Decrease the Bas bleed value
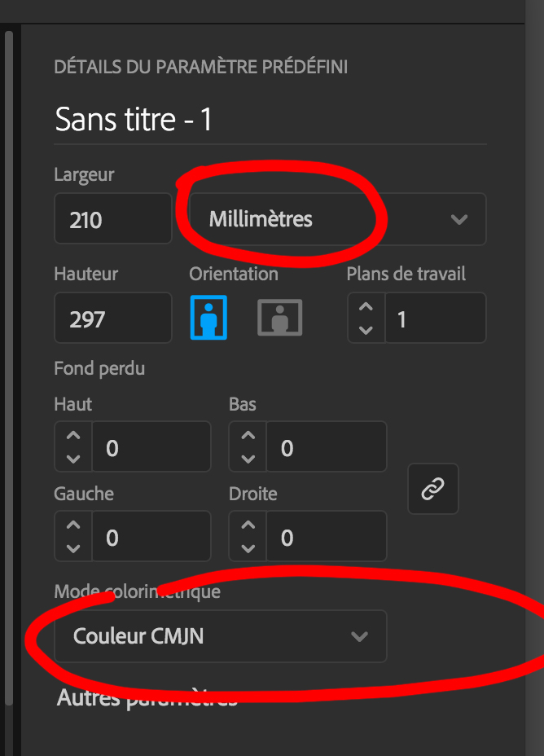 point(248,458)
